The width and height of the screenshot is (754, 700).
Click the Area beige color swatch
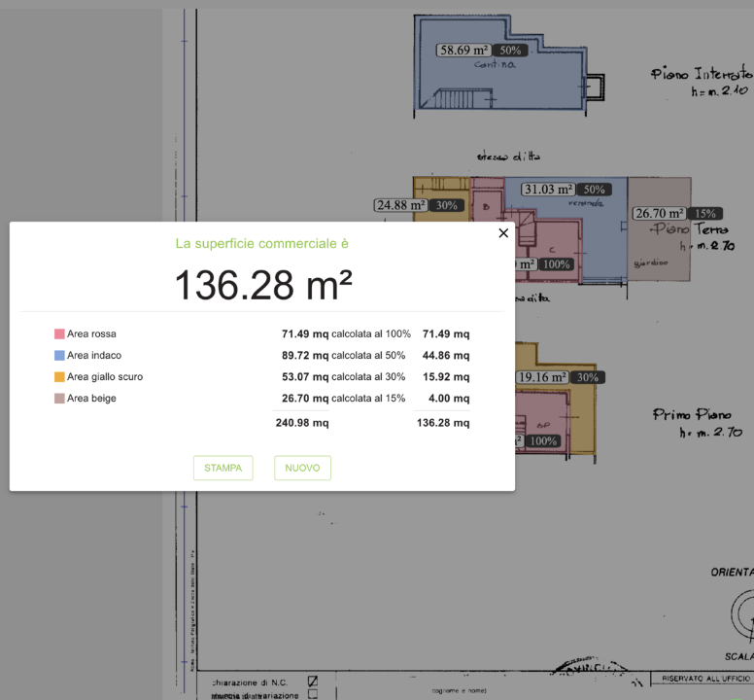pos(59,399)
